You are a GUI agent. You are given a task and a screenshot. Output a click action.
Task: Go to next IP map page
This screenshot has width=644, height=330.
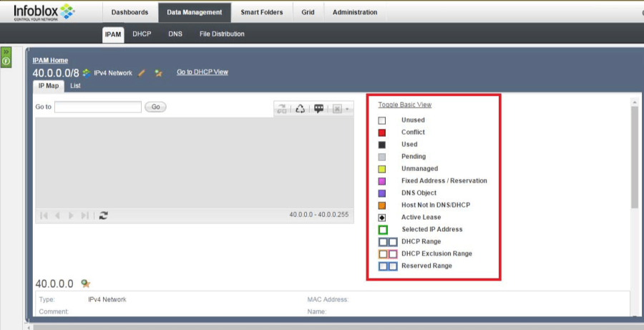pyautogui.click(x=71, y=215)
